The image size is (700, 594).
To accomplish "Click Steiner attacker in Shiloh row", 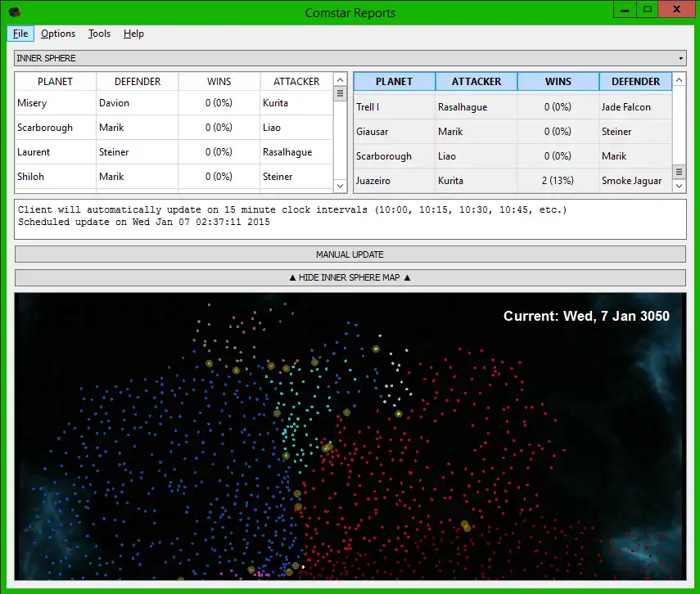I will click(x=296, y=177).
